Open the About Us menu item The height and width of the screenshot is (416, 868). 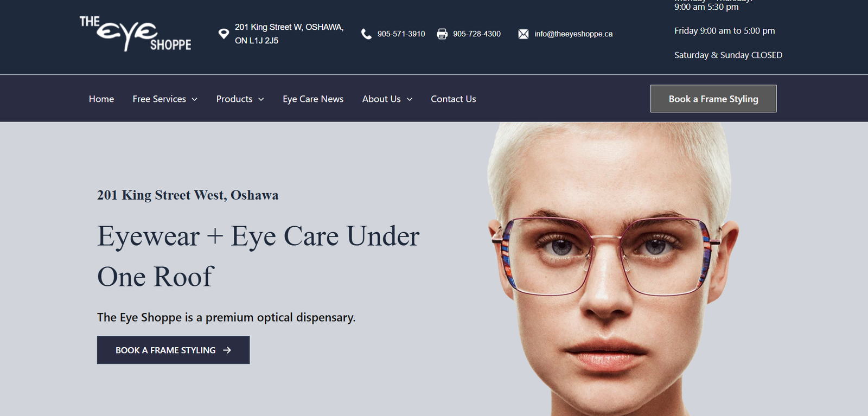[x=381, y=99]
